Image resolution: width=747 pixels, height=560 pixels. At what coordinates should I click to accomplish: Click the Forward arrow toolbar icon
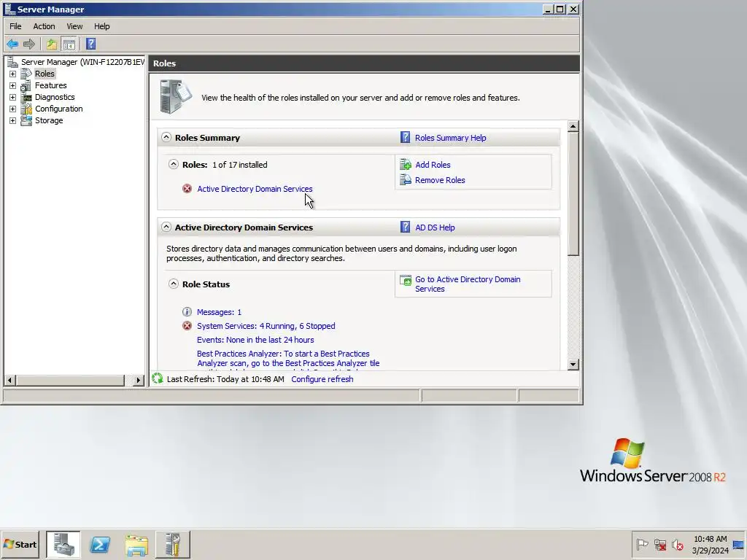point(29,44)
